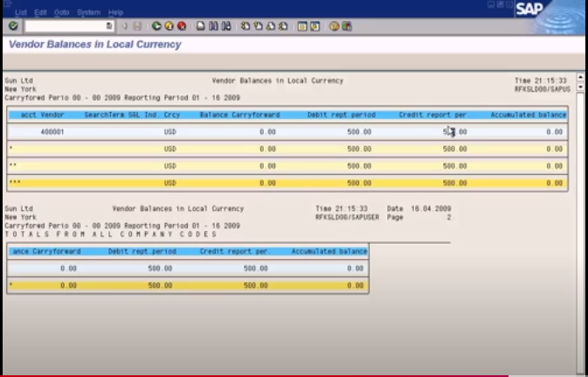Click the 'Page 2' label
The width and height of the screenshot is (588, 377).
419,217
